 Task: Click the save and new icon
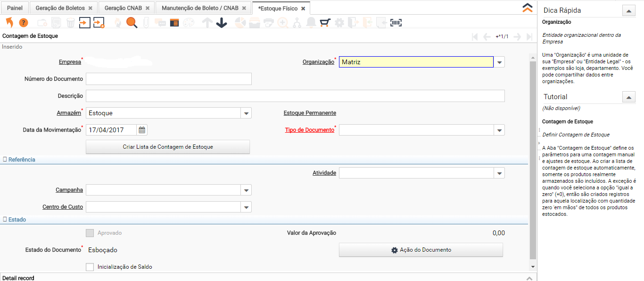(99, 23)
